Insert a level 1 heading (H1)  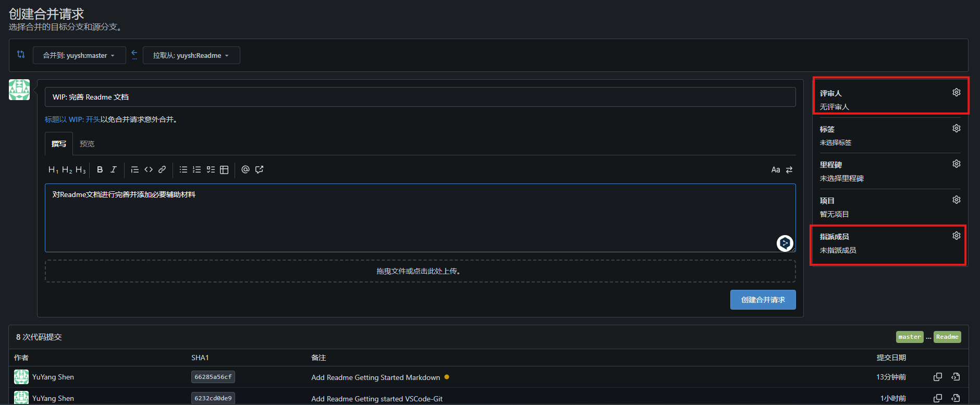pyautogui.click(x=53, y=170)
